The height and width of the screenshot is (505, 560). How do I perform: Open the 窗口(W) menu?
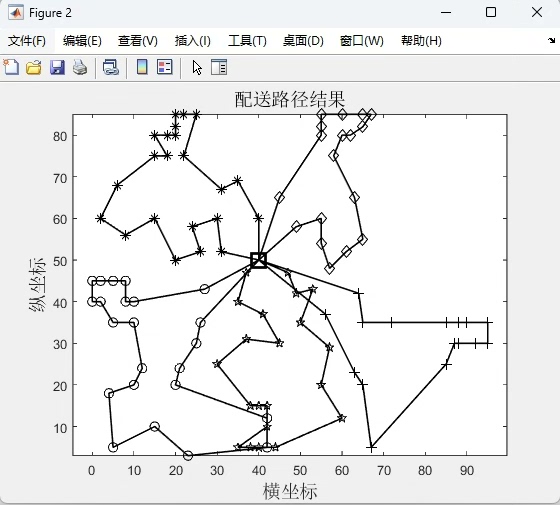click(361, 41)
